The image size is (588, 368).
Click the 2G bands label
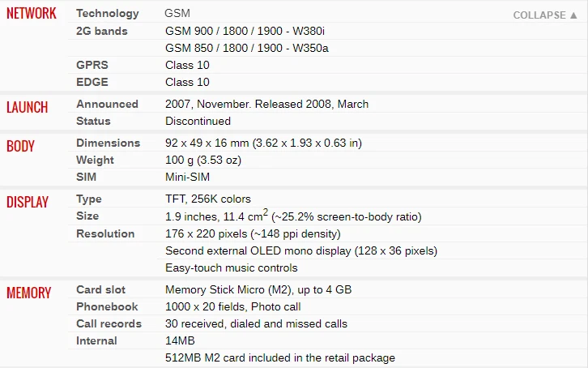point(103,31)
